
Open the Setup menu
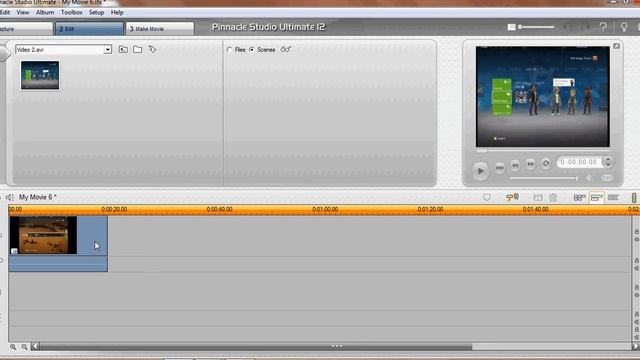click(96, 13)
